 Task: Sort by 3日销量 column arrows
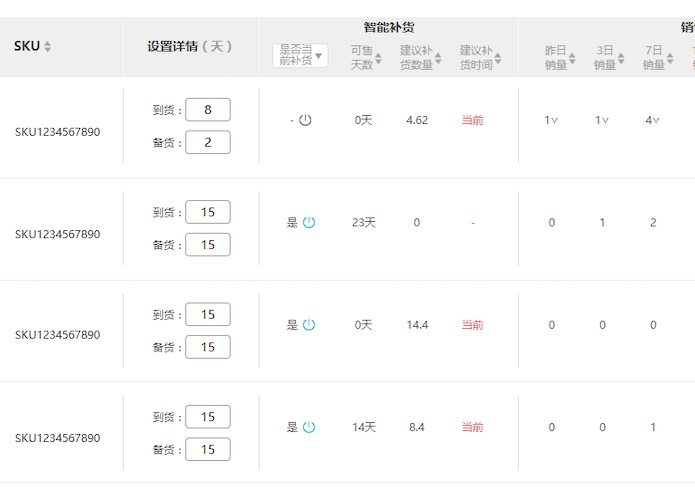[621, 58]
